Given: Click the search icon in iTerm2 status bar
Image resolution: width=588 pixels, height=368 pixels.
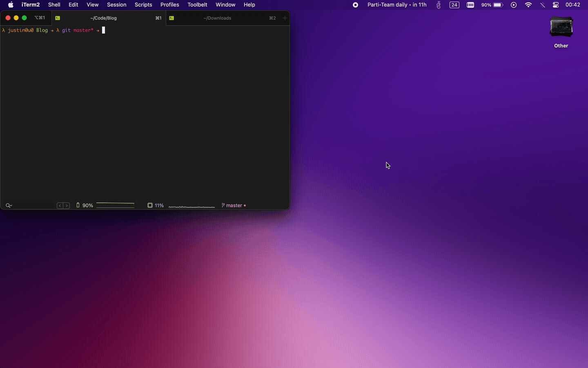Looking at the screenshot, I should pos(9,205).
